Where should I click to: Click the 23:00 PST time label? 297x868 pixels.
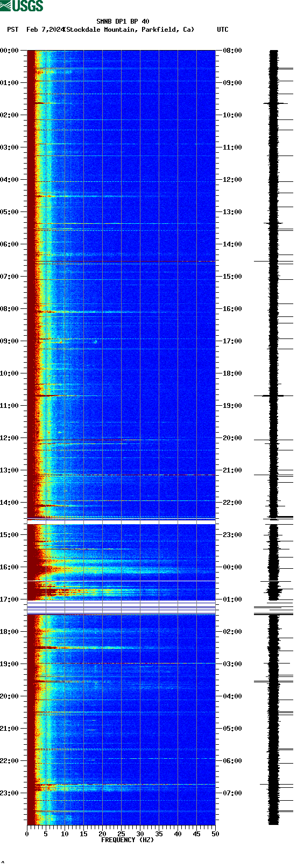pyautogui.click(x=10, y=793)
